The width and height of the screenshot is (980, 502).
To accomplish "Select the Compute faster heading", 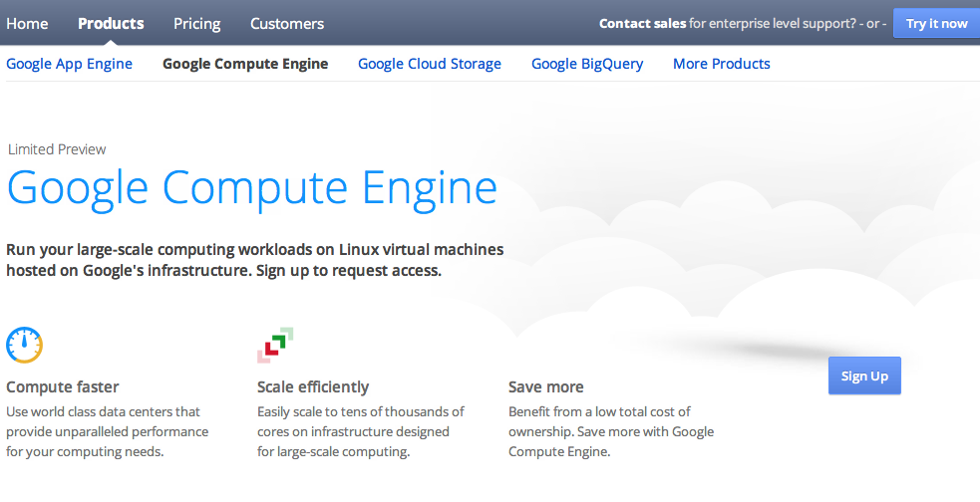I will pos(63,386).
